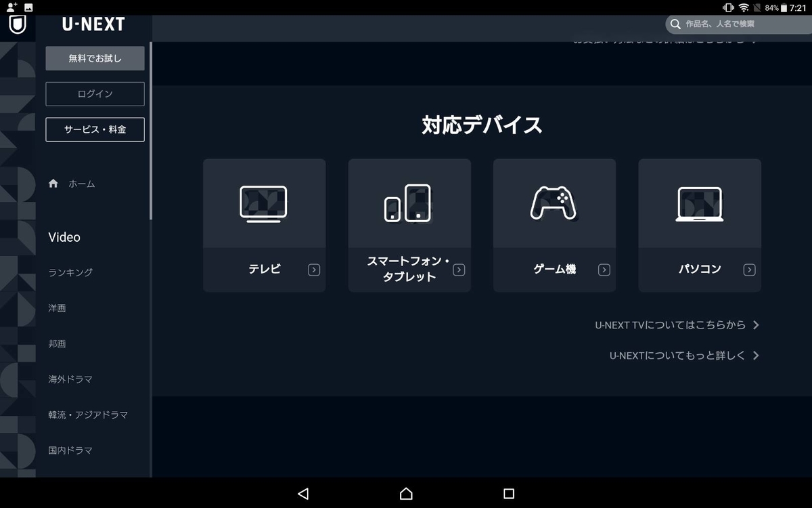The height and width of the screenshot is (508, 812).
Task: Tap the image notification icon
Action: pos(28,7)
